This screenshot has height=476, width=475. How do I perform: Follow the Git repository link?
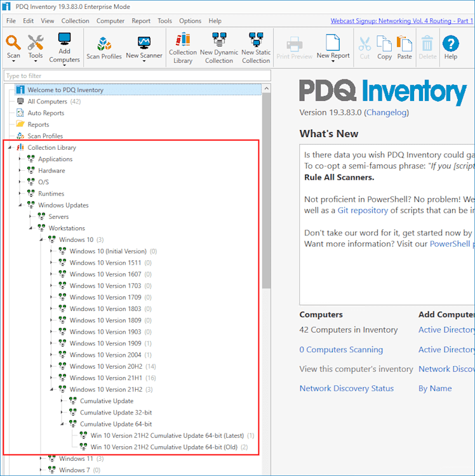[x=363, y=210]
